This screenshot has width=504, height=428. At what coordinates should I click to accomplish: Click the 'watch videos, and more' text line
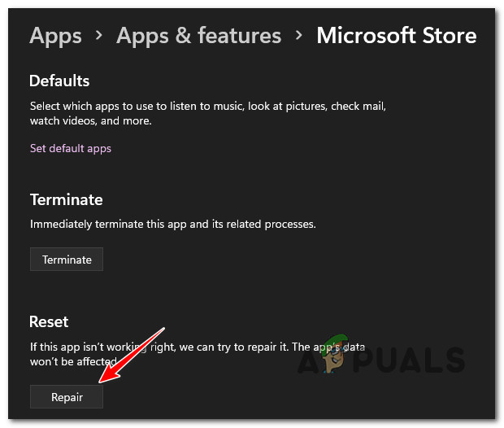[x=91, y=120]
